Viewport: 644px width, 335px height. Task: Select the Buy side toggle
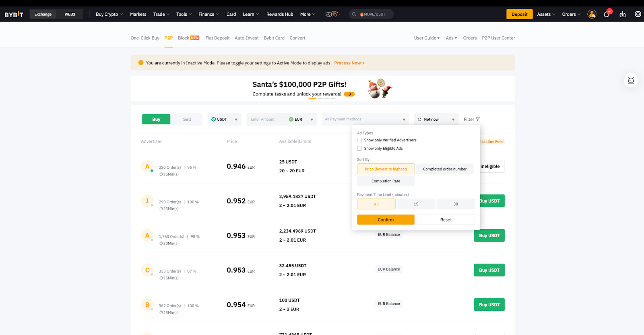[156, 119]
